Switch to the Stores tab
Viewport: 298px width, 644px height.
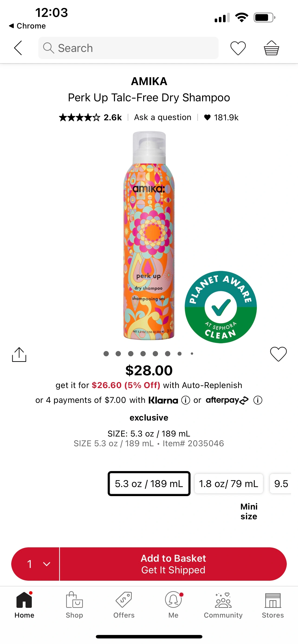pos(273,605)
